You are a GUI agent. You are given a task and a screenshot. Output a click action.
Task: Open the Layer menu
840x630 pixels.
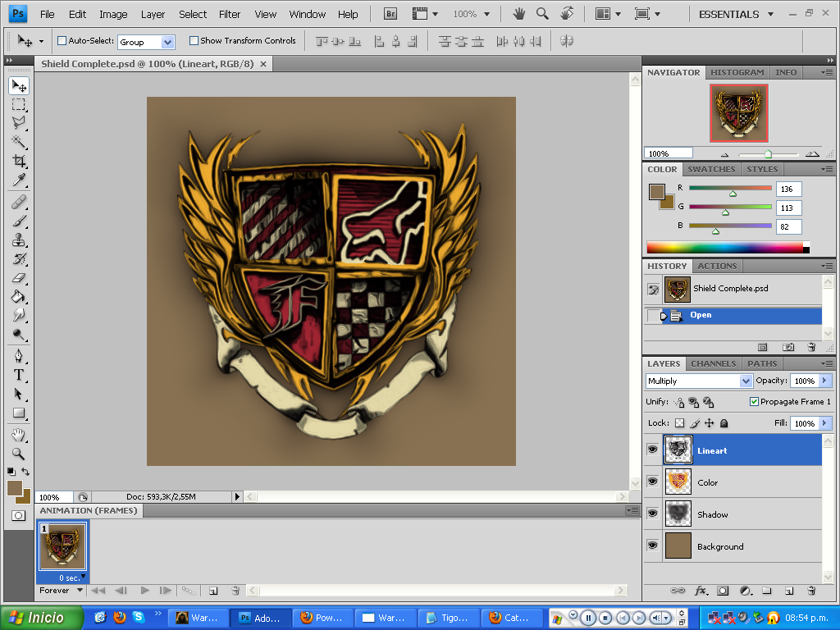tap(153, 15)
